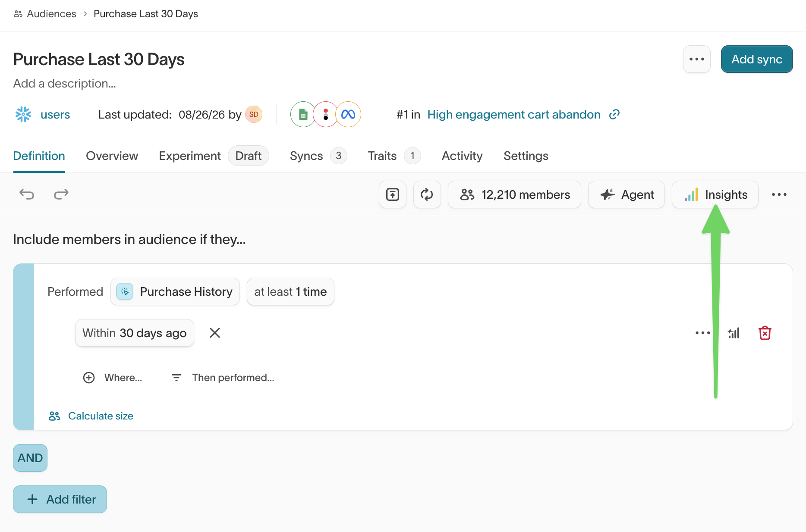Select the Traits tab
Screen dimensions: 806x532
394,156
